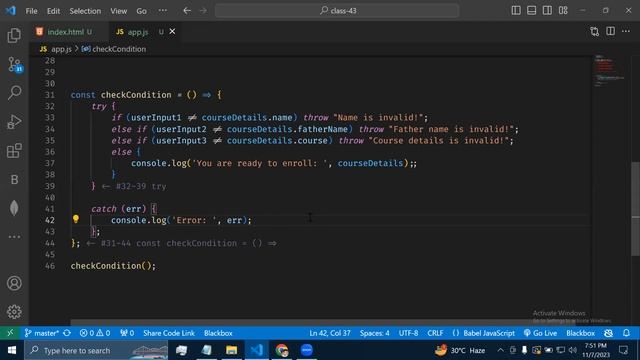Click master branch in status bar

coord(42,333)
